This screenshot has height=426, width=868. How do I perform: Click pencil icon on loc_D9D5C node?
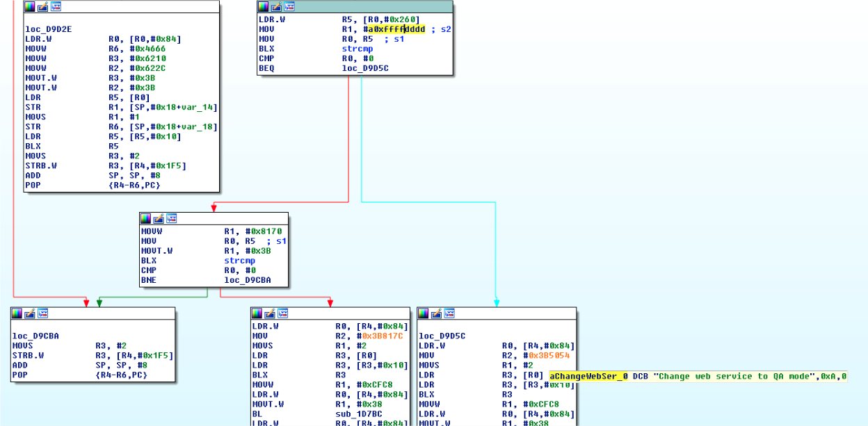pos(436,313)
